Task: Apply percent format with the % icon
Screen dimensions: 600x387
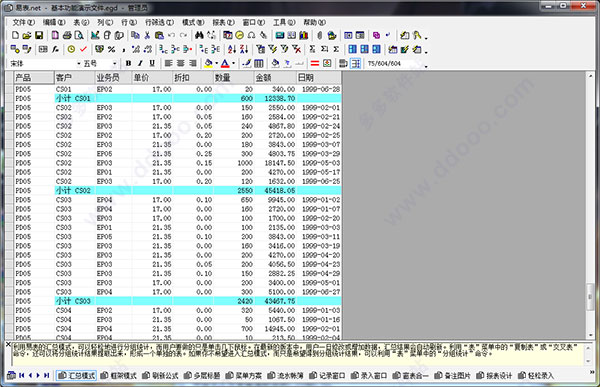Action: (x=111, y=49)
